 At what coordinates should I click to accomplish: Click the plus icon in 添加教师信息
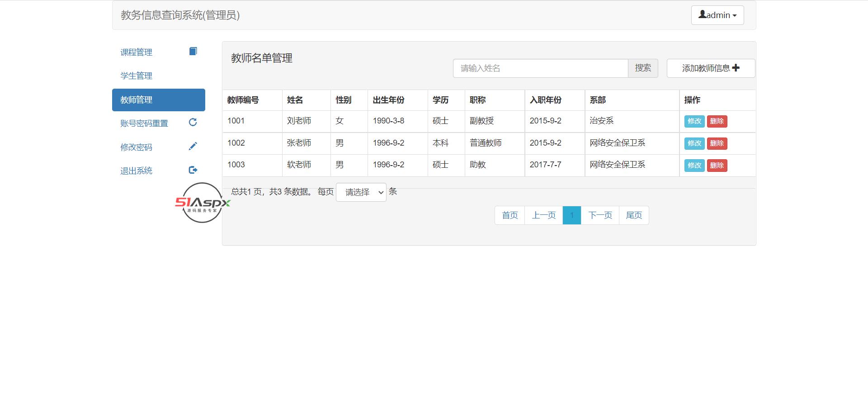[736, 68]
